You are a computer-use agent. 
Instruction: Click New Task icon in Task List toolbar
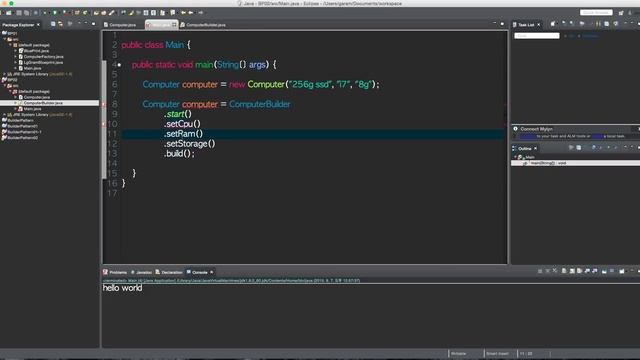553,24
